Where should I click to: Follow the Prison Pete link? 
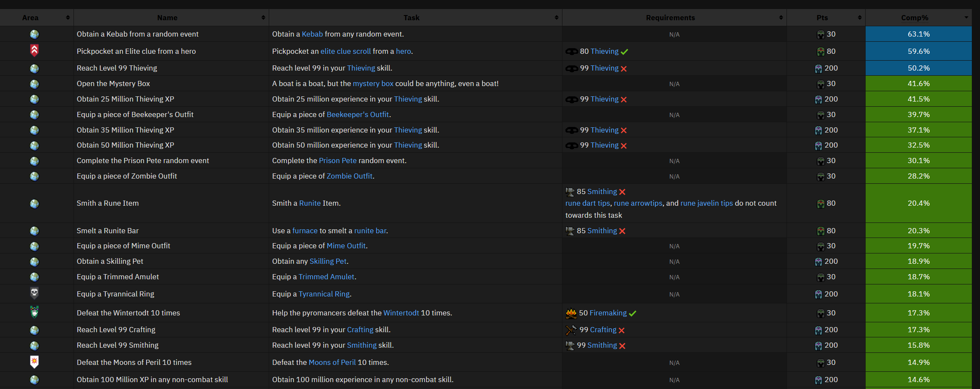click(x=338, y=161)
